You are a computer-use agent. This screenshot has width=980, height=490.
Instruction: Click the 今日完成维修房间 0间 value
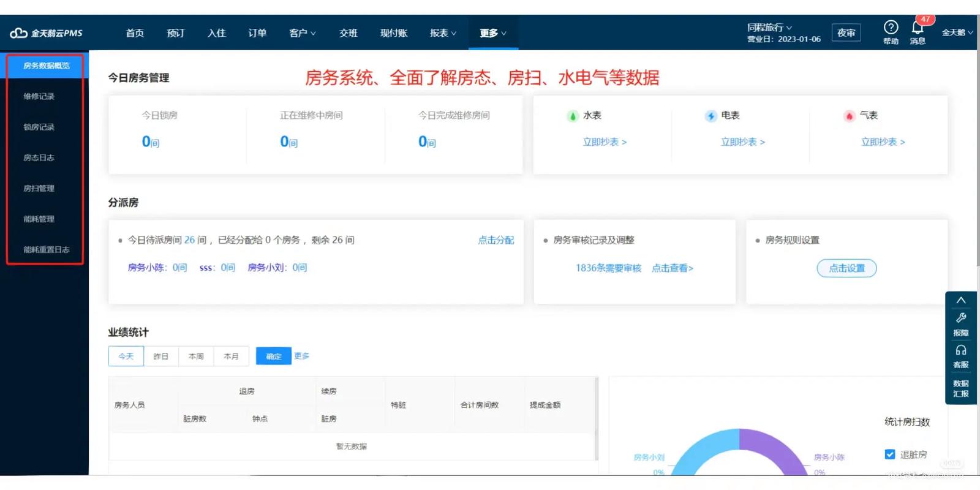427,141
